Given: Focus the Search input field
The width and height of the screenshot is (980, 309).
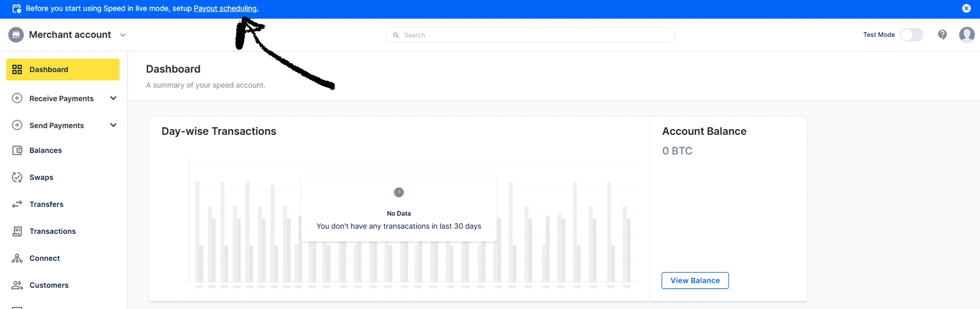Looking at the screenshot, I should [531, 35].
